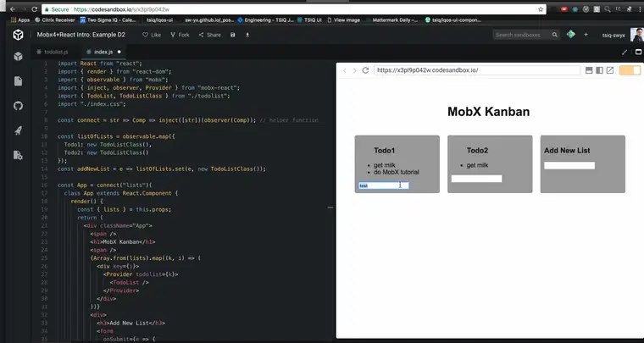Click the CodeSandbox logo icon
The width and height of the screenshot is (644, 343).
[x=17, y=35]
